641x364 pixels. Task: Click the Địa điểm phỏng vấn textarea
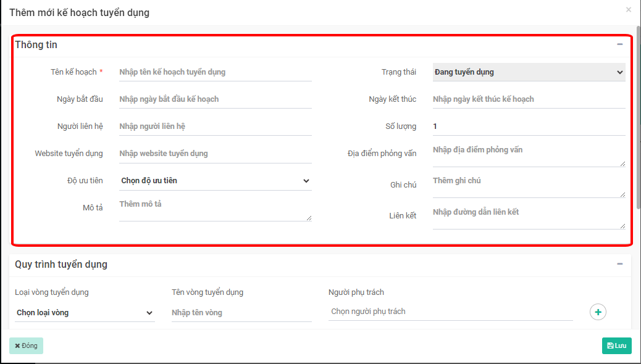529,154
